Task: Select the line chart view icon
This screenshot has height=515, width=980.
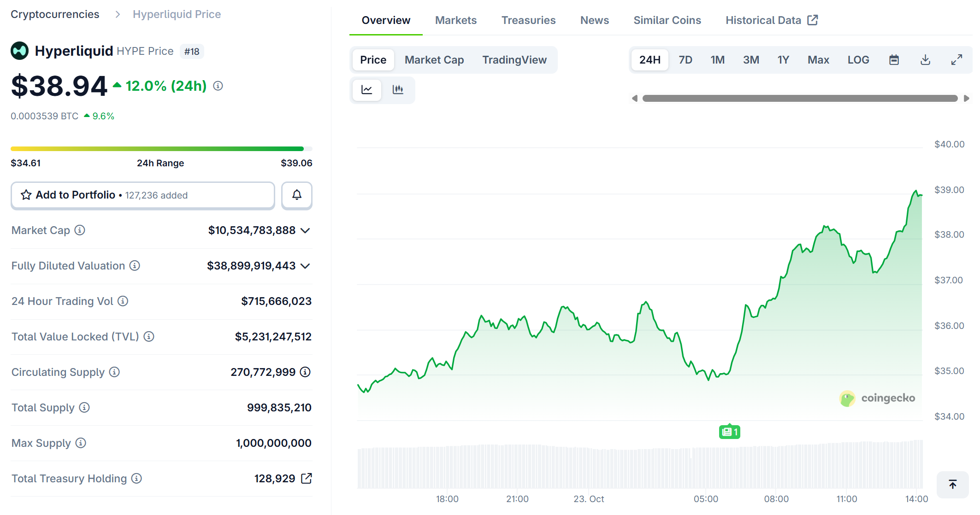Action: [x=367, y=89]
